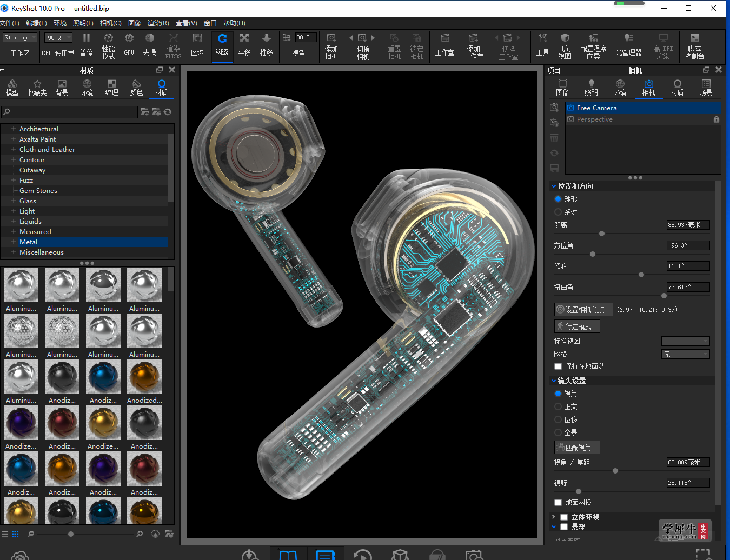The width and height of the screenshot is (730, 560).
Task: Open the 帮助 Help menu
Action: coord(234,23)
